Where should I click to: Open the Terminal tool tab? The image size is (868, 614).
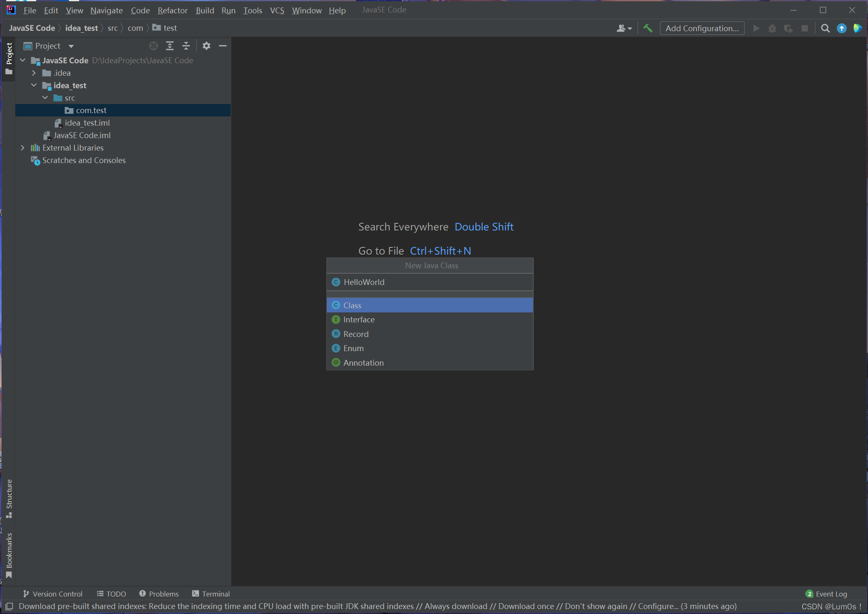coord(211,594)
